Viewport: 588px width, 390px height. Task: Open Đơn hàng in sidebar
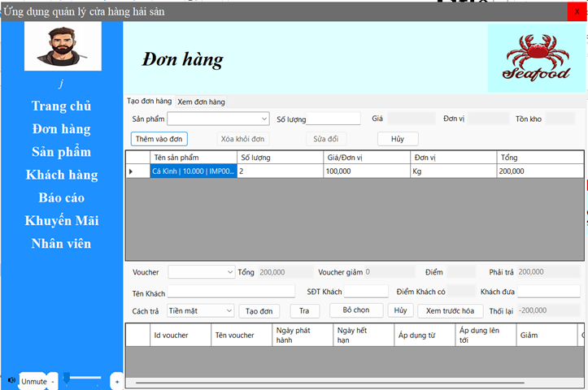pos(61,129)
